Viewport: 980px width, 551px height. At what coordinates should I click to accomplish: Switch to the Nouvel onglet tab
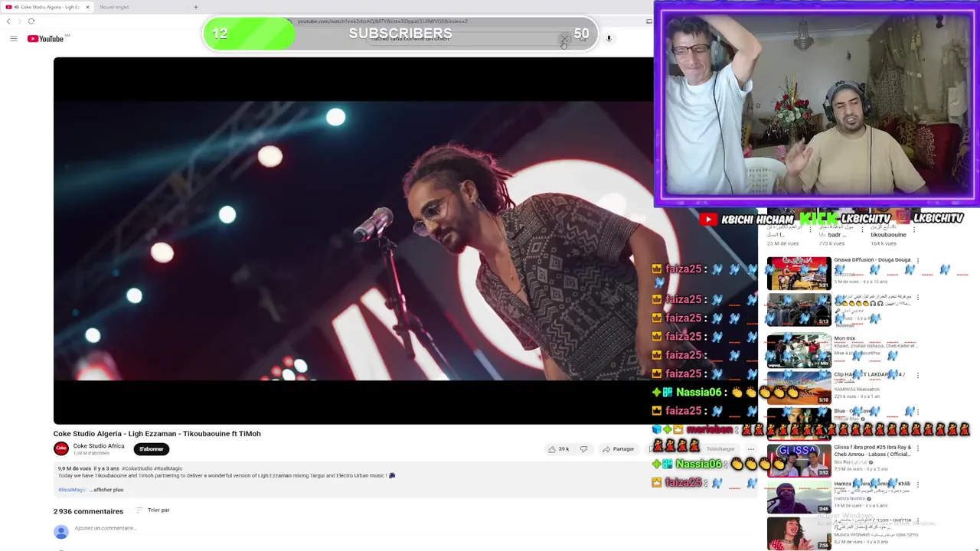click(114, 7)
